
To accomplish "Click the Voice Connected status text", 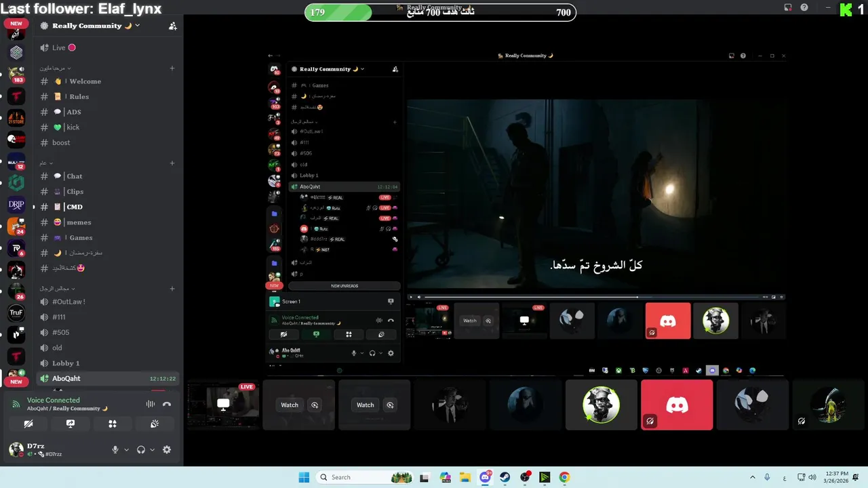I will pyautogui.click(x=53, y=401).
